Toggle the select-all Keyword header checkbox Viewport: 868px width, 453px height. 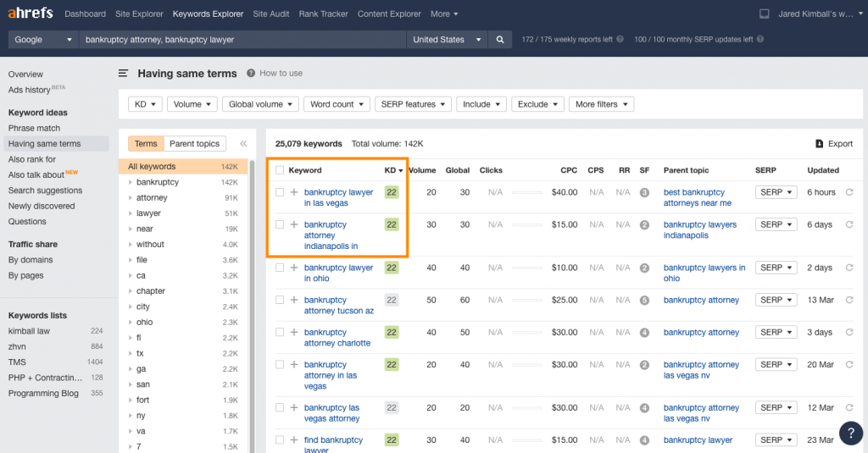coord(280,170)
